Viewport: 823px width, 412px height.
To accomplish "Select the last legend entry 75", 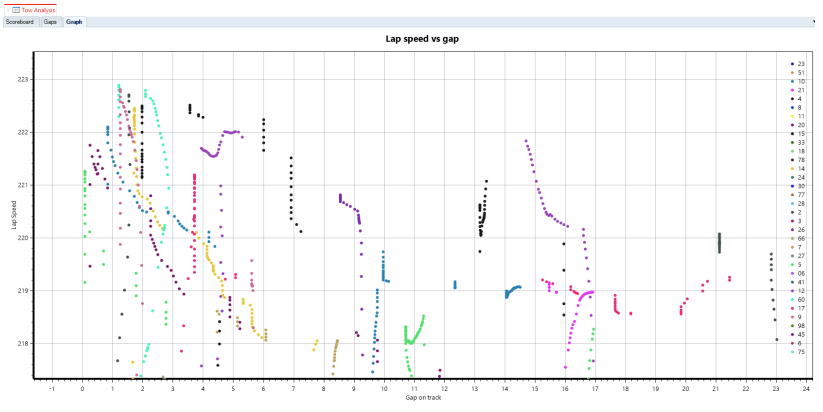I will point(798,352).
